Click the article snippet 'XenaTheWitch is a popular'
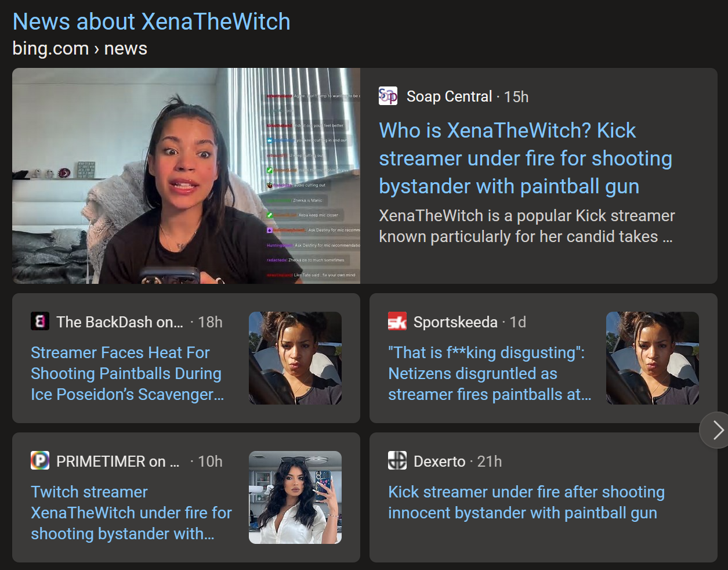Screen dimensions: 728x570 (527, 226)
